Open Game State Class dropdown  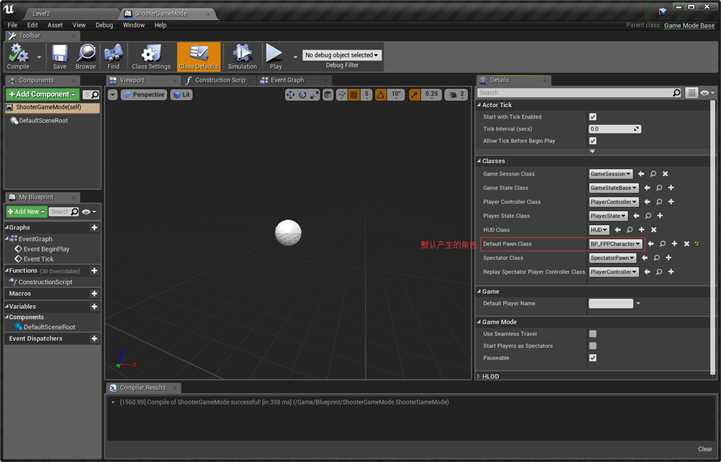[614, 188]
